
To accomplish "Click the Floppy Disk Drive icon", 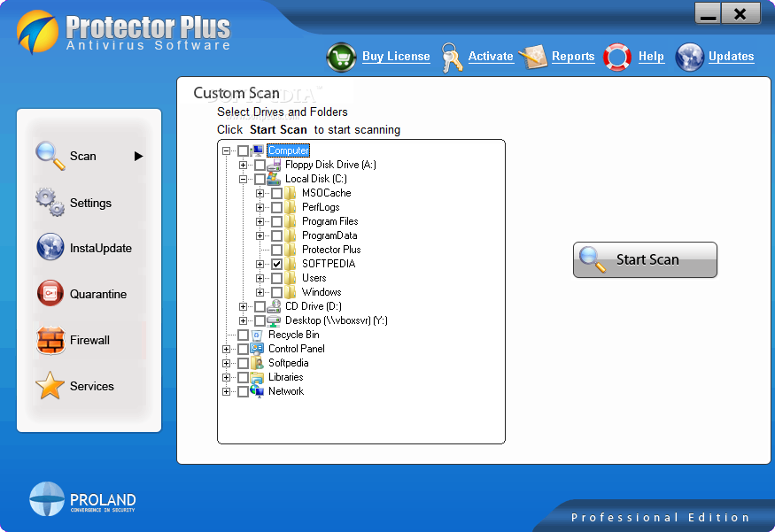I will [274, 165].
